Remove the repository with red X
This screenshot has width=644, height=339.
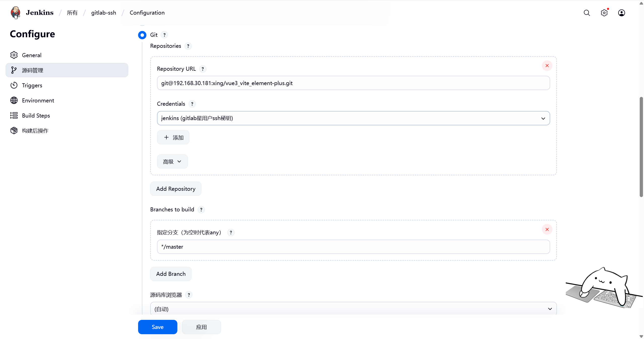(547, 66)
